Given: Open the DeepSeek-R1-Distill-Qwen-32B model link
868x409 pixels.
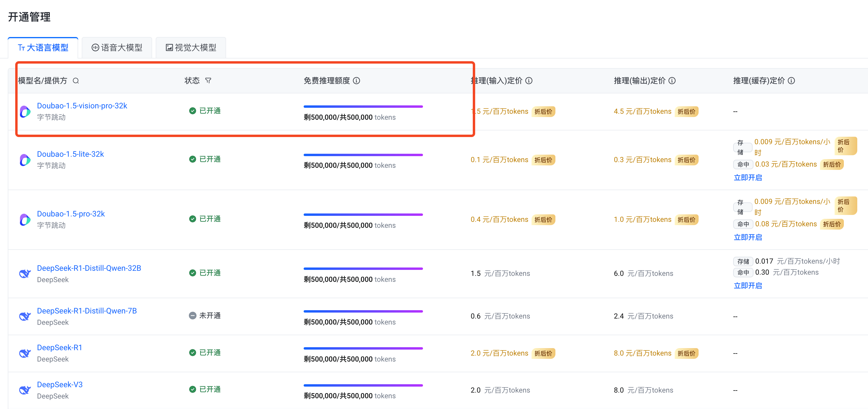Looking at the screenshot, I should click(89, 268).
